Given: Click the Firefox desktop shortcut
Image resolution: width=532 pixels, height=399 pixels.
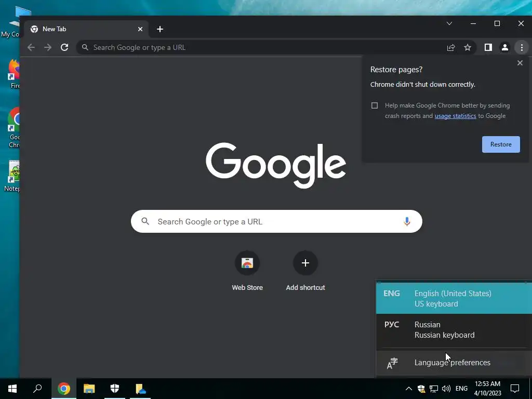Looking at the screenshot, I should point(13,74).
